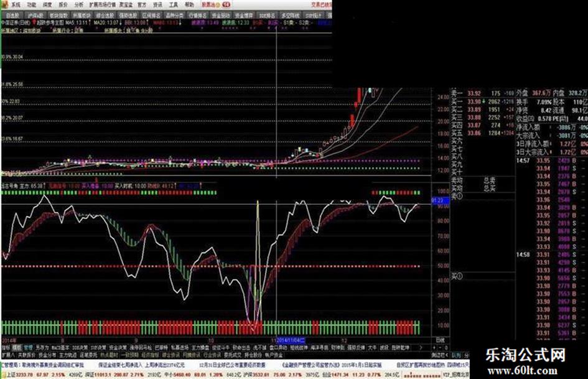The height and width of the screenshot is (379, 588).
Task: Click the 区间排名 toolbar button
Action: click(151, 16)
